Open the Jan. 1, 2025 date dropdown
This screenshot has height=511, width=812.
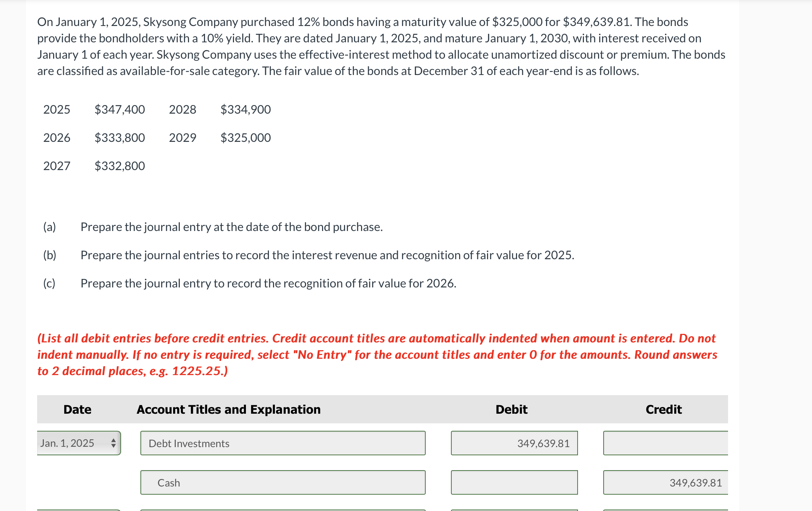(79, 443)
